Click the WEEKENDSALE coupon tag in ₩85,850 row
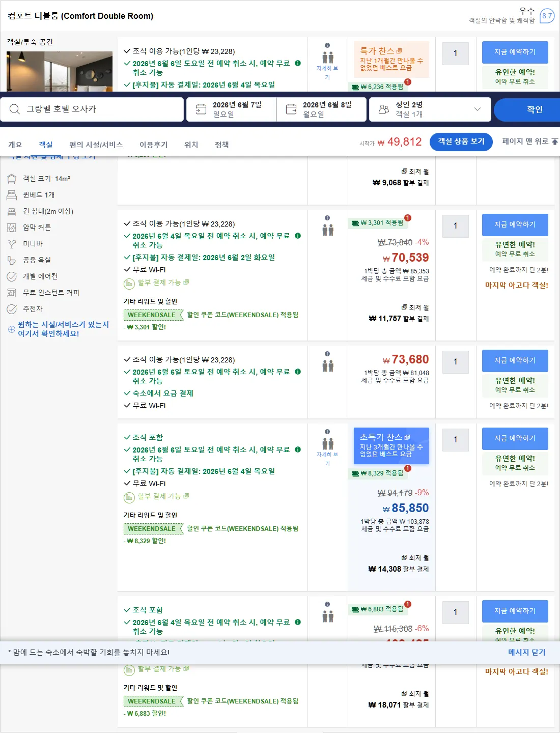 pyautogui.click(x=153, y=529)
